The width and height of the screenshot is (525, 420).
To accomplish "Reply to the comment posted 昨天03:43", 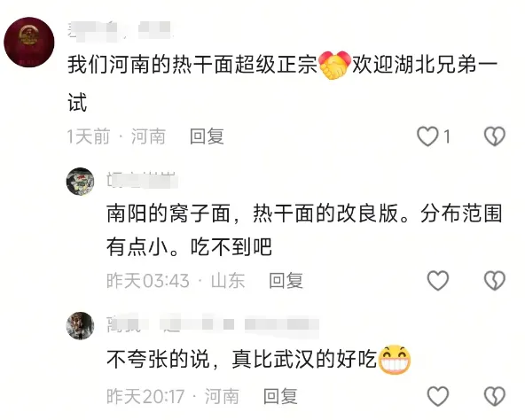I will [x=286, y=281].
